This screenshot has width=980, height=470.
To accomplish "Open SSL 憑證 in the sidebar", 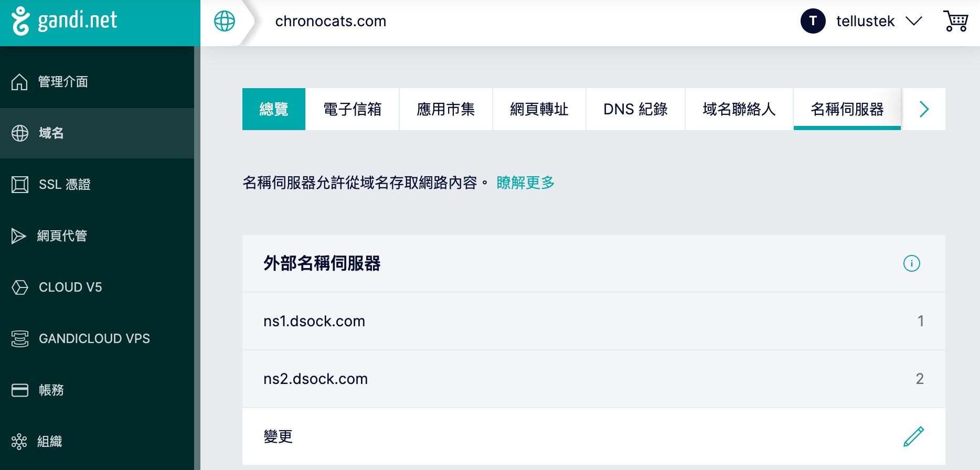I will (x=97, y=185).
